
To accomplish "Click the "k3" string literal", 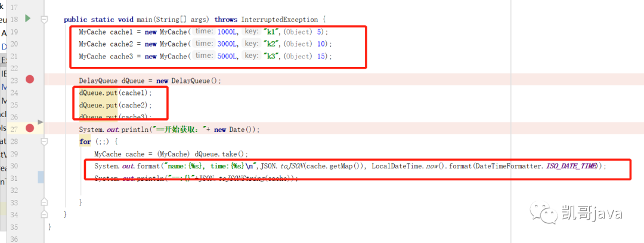I will (271, 56).
